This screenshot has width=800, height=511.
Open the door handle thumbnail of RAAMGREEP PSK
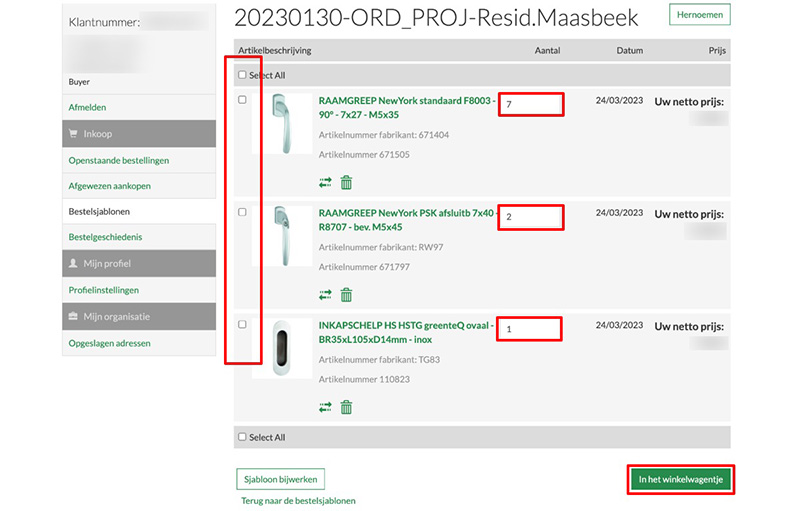pyautogui.click(x=282, y=236)
